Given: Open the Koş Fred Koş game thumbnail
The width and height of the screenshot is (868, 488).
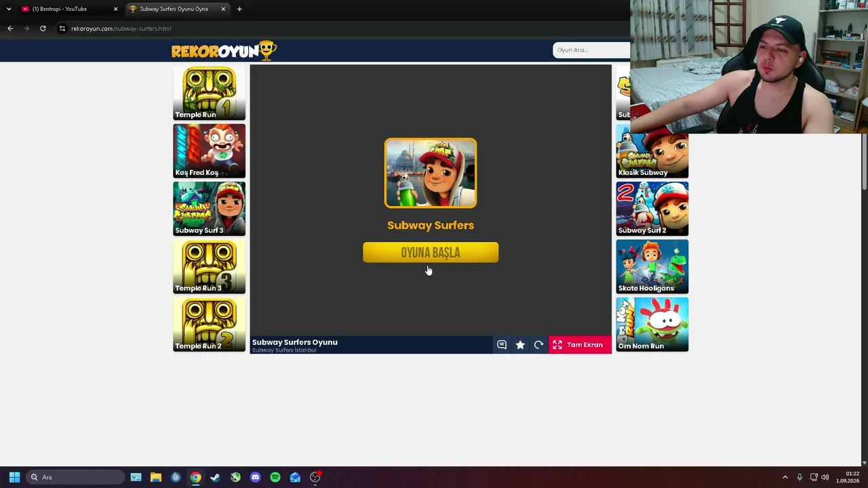Looking at the screenshot, I should tap(209, 151).
